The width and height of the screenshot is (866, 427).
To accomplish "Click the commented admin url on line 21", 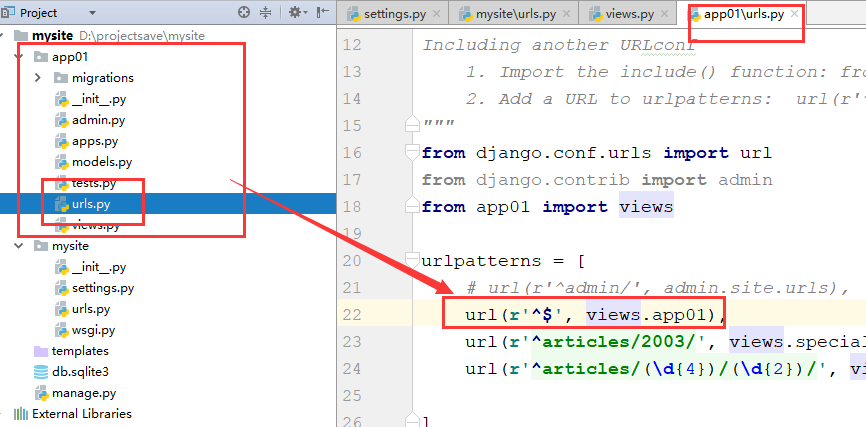I will [x=657, y=288].
